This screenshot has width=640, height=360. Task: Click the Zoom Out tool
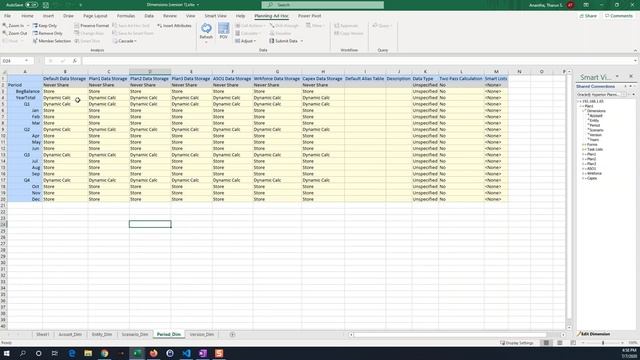(15, 33)
